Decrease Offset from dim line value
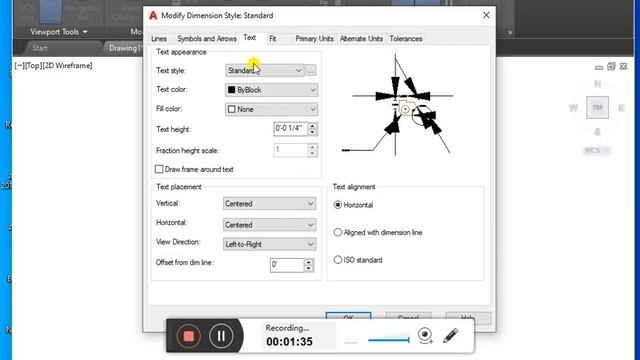This screenshot has height=360, width=640. pyautogui.click(x=309, y=268)
